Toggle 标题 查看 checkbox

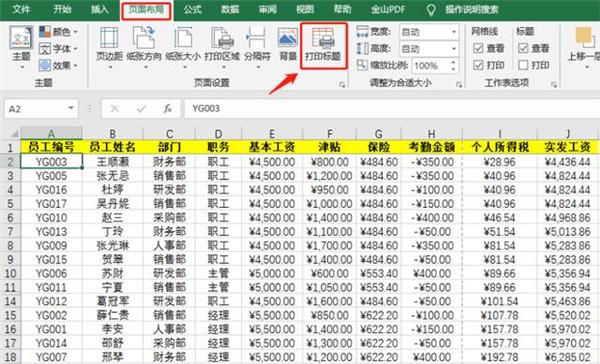523,48
